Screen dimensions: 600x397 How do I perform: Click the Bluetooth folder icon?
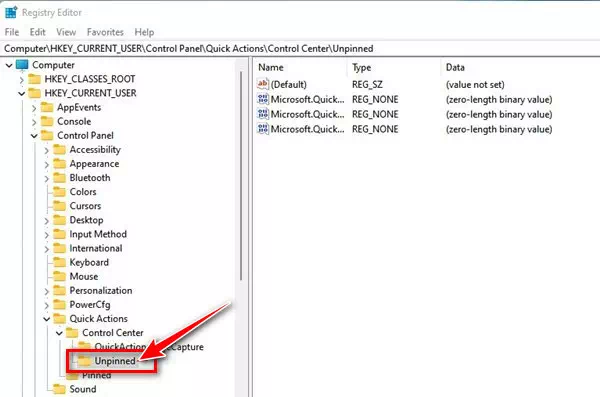pos(59,178)
